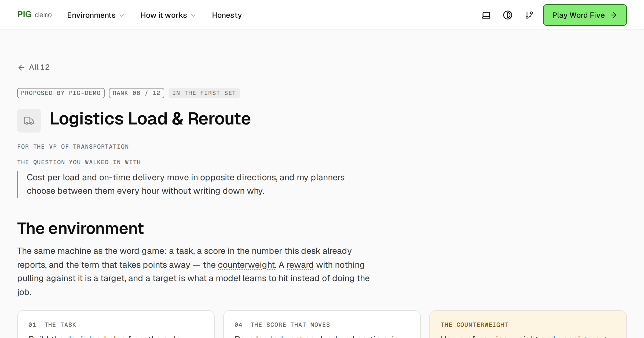Viewport: 644px width, 338px height.
Task: Click the In the first set tag
Action: point(204,93)
